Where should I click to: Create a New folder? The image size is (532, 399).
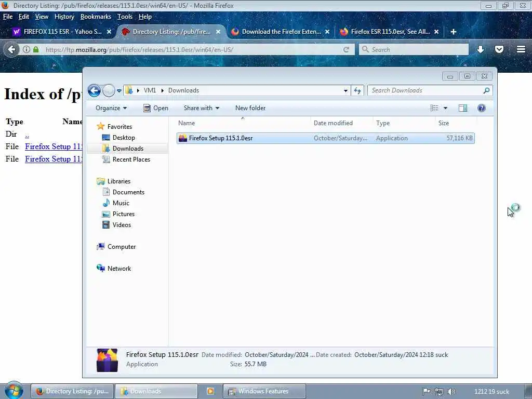[x=250, y=108]
